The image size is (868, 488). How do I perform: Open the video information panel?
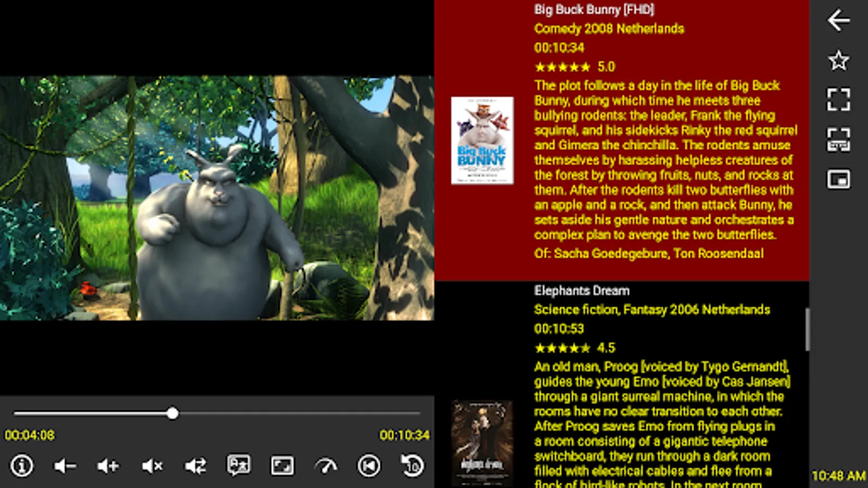21,465
